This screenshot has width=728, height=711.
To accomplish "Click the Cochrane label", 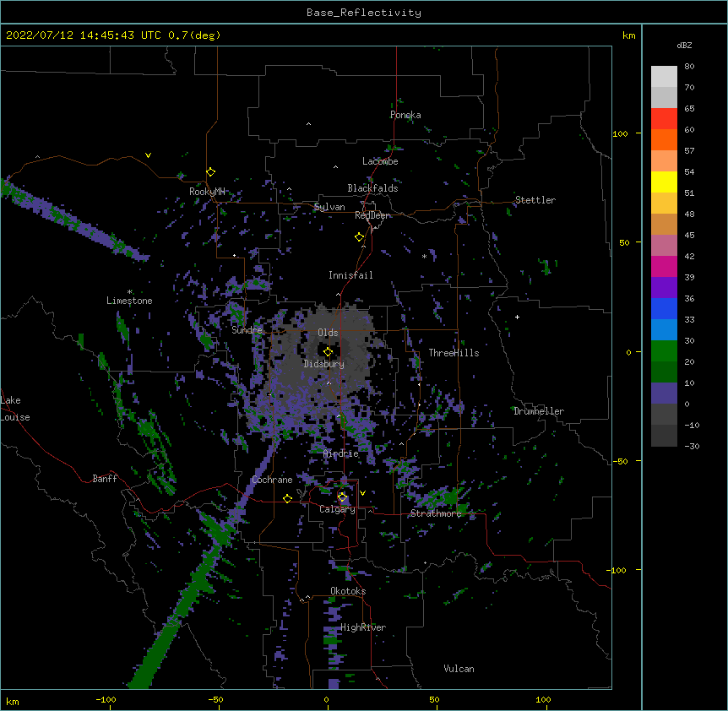I will (272, 480).
